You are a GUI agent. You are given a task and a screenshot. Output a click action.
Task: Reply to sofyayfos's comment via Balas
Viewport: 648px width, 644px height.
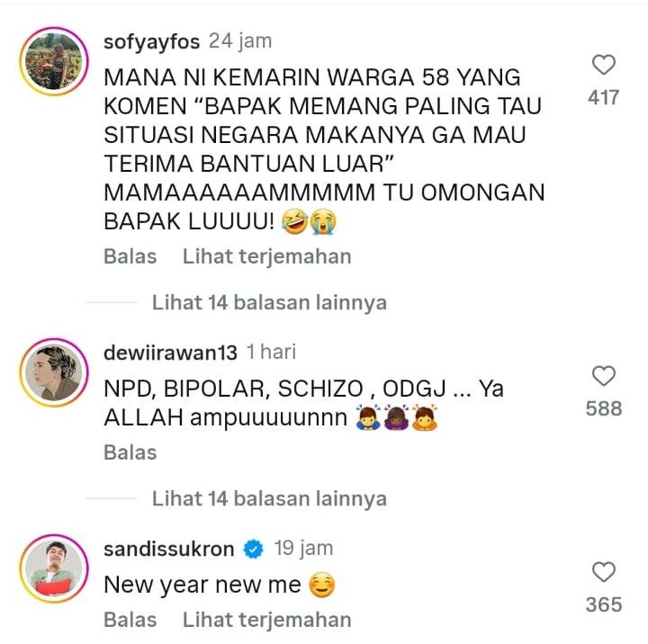click(x=130, y=256)
